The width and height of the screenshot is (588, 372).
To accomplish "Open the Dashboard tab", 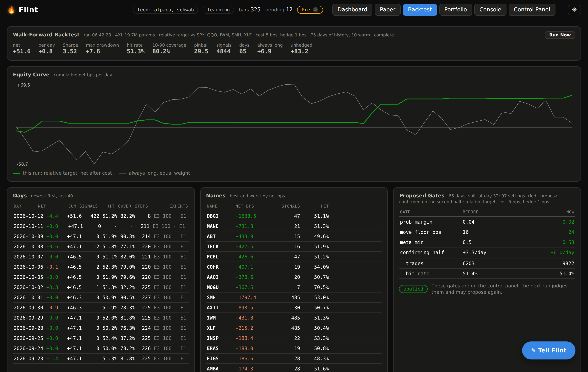I will (x=352, y=10).
